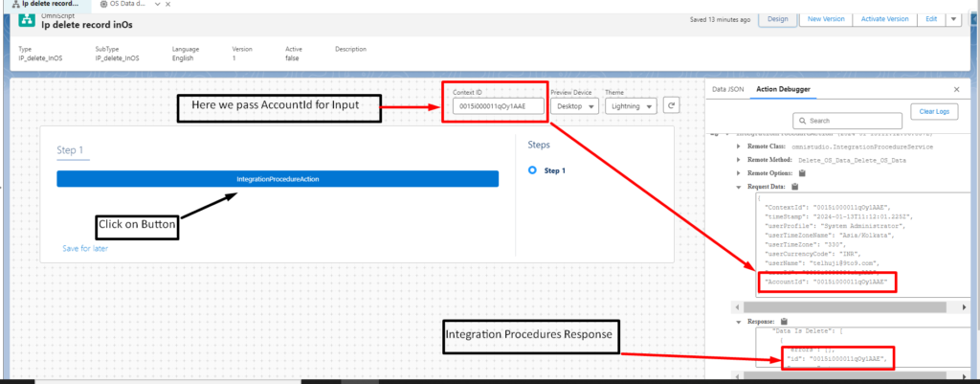Copy Remote Options with the clipboard icon

click(802, 172)
